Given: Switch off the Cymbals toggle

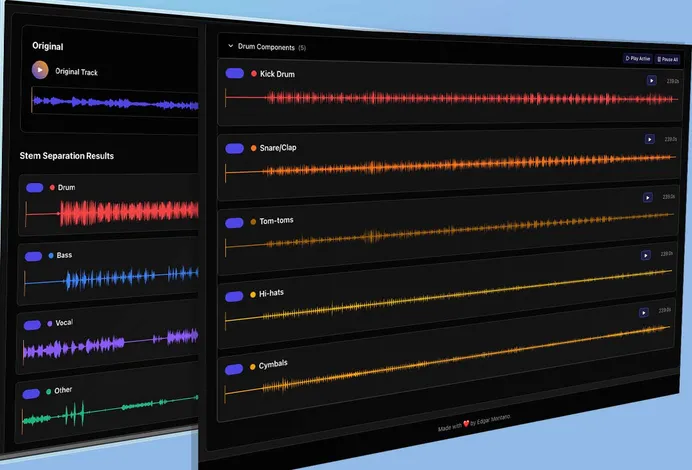Looking at the screenshot, I should 235,369.
